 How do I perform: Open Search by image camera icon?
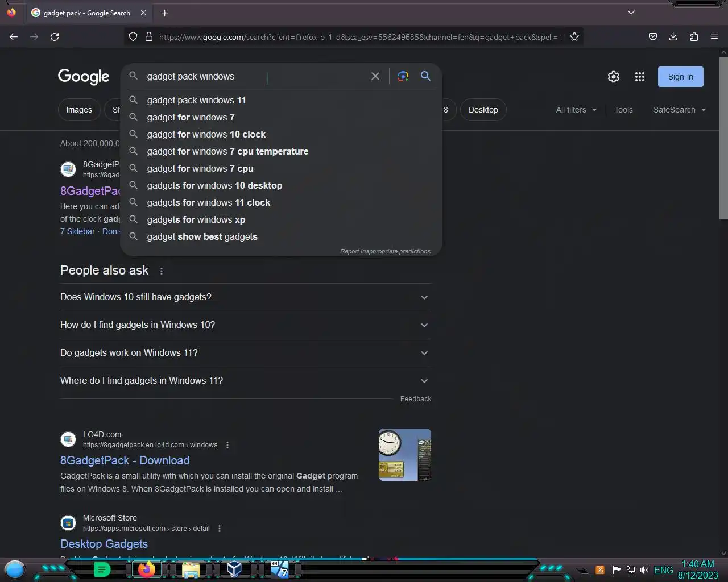[x=403, y=76]
